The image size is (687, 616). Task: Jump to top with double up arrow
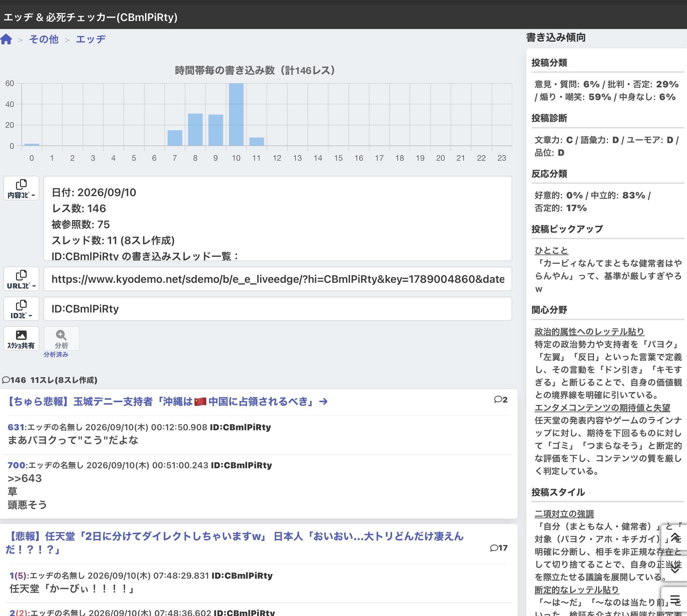[675, 537]
